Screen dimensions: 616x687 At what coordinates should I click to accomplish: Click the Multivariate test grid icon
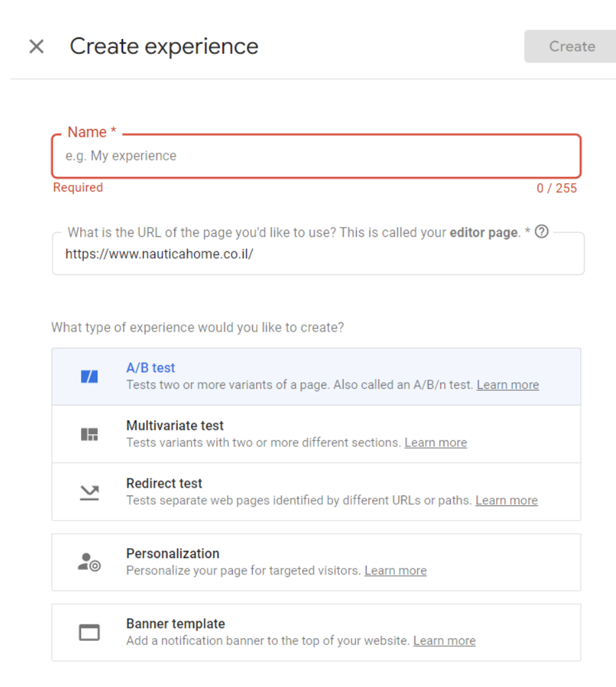(90, 434)
